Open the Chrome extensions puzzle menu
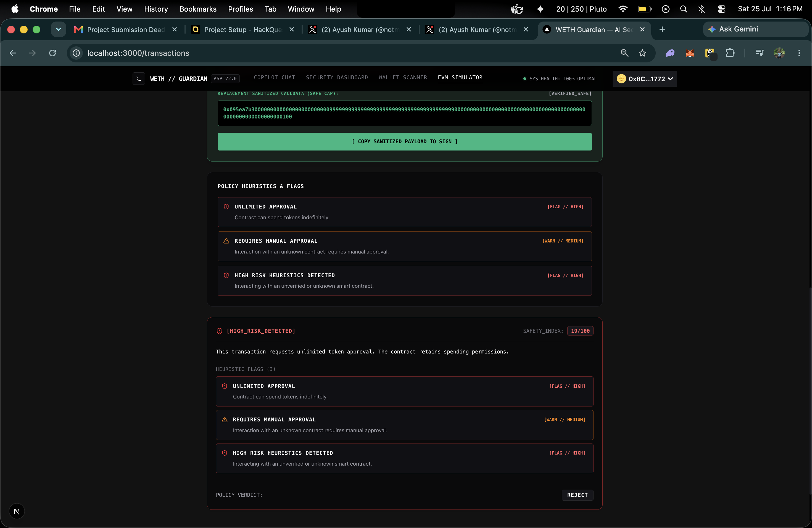812x528 pixels. [x=730, y=53]
